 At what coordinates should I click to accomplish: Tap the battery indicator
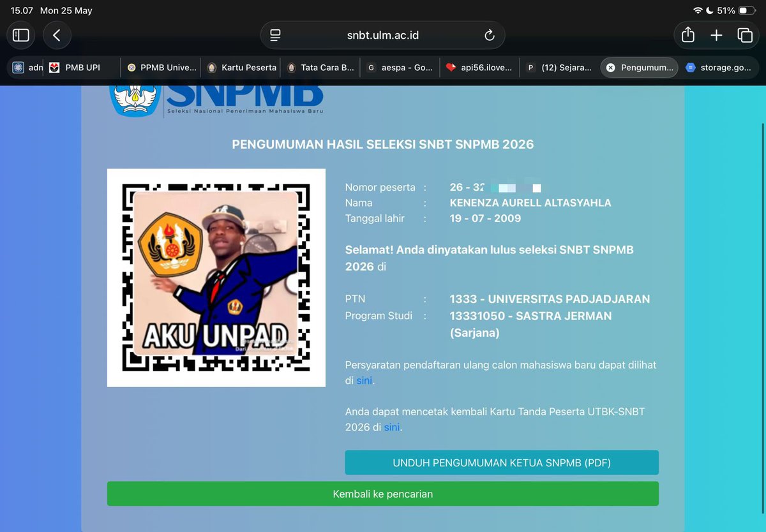pos(746,10)
